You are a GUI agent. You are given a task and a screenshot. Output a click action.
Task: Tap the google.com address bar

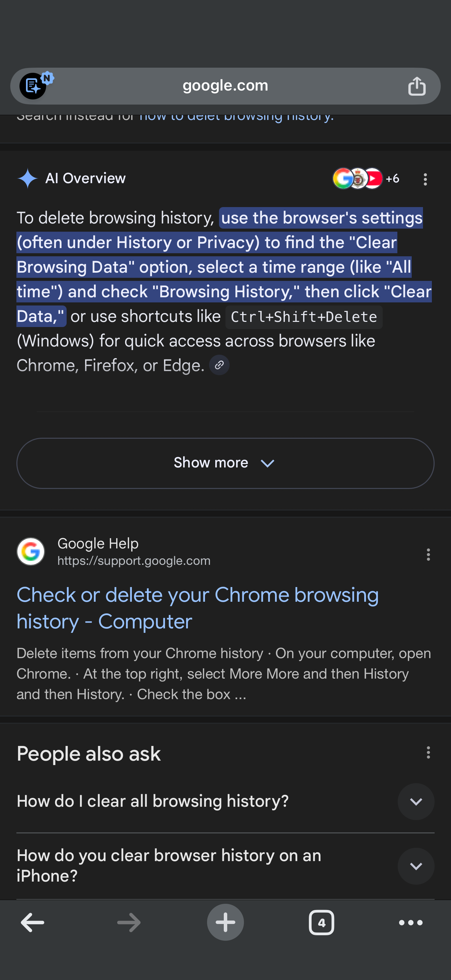coord(225,86)
